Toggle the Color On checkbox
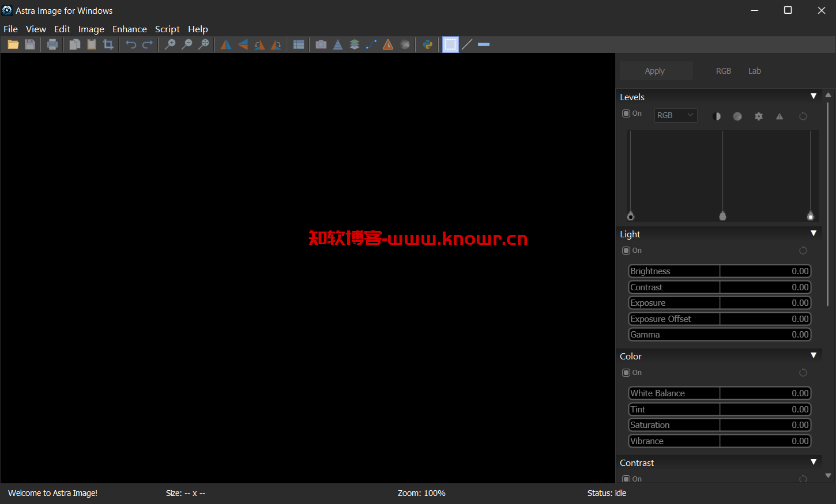Screen dimensions: 836x504 tap(626, 373)
